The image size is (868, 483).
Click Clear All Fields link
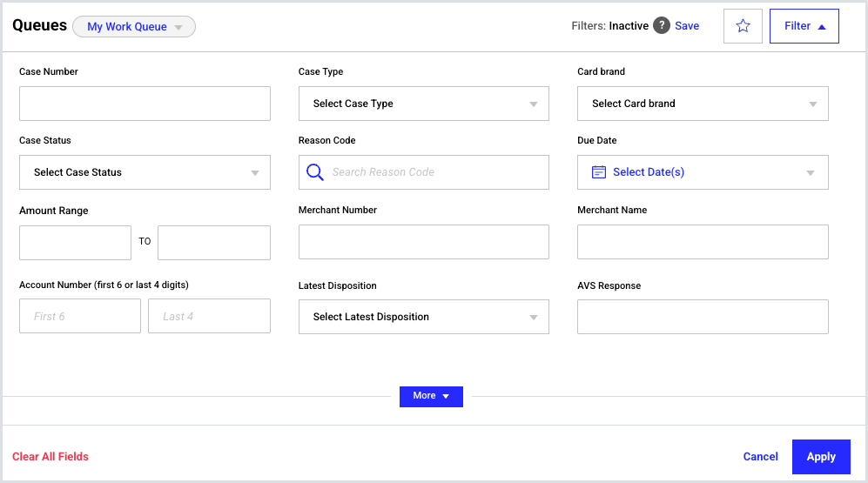pos(50,457)
